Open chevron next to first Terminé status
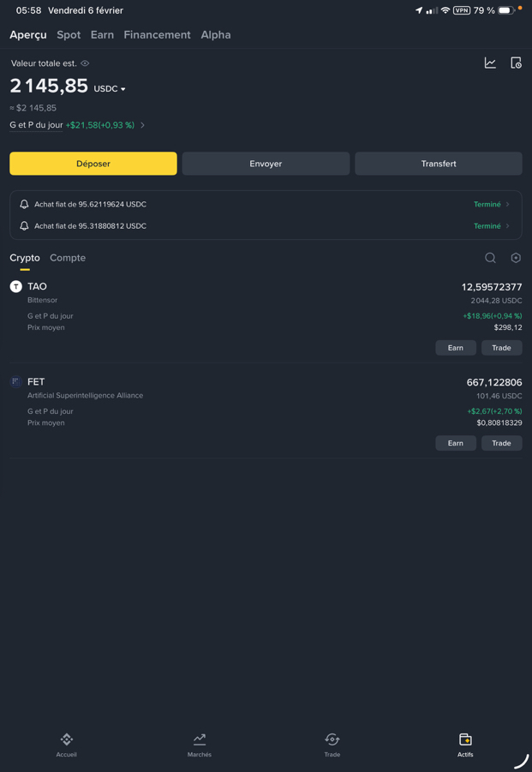The image size is (532, 772). click(507, 204)
